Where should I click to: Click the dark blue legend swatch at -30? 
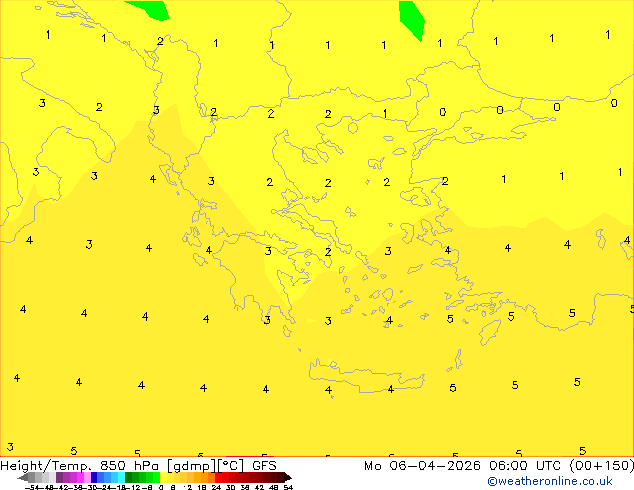click(94, 477)
